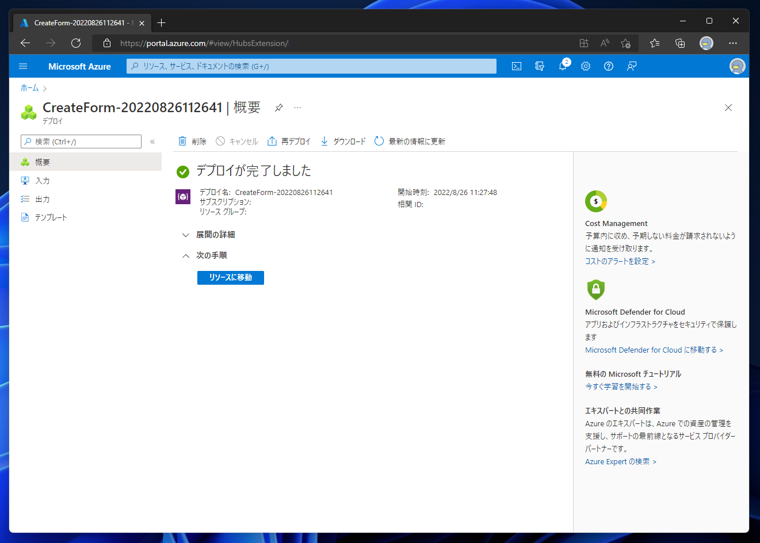The image size is (760, 543).
Task: Collapse the 次の手順 section
Action: [x=204, y=256]
